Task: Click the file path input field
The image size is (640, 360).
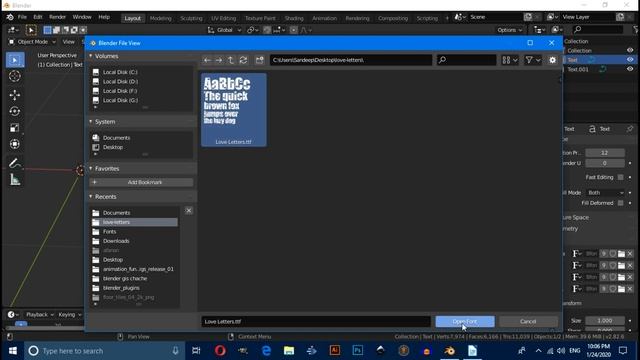Action: [x=351, y=60]
